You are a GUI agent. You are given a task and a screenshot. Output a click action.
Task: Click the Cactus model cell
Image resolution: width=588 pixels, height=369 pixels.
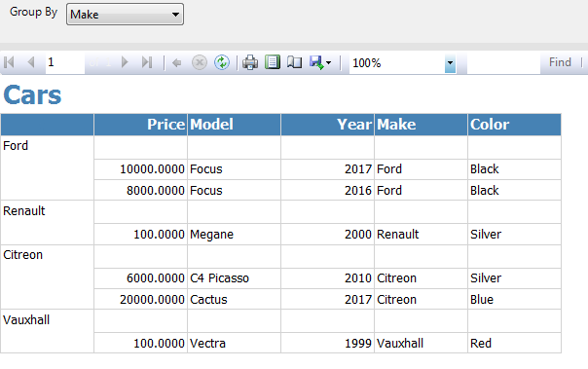pos(234,300)
